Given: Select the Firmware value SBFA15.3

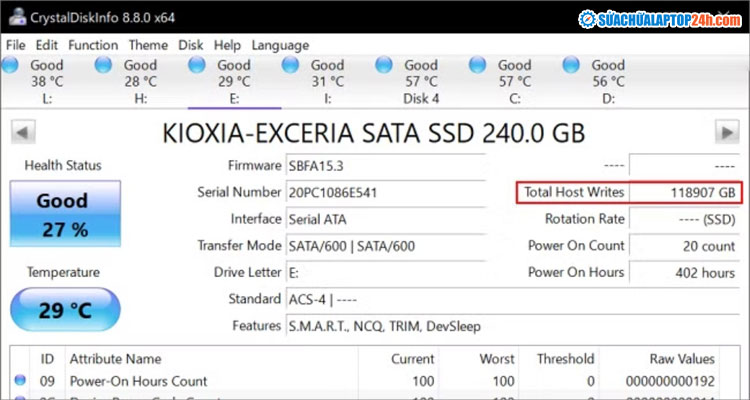Looking at the screenshot, I should [x=385, y=166].
